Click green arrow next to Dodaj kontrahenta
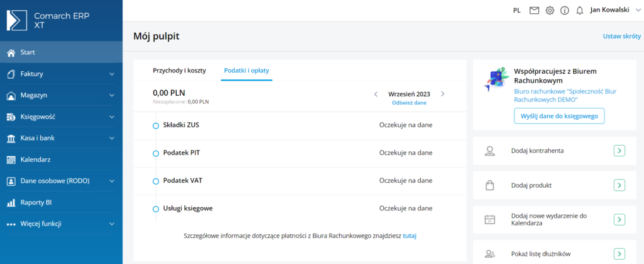This screenshot has width=644, height=264. (x=619, y=151)
